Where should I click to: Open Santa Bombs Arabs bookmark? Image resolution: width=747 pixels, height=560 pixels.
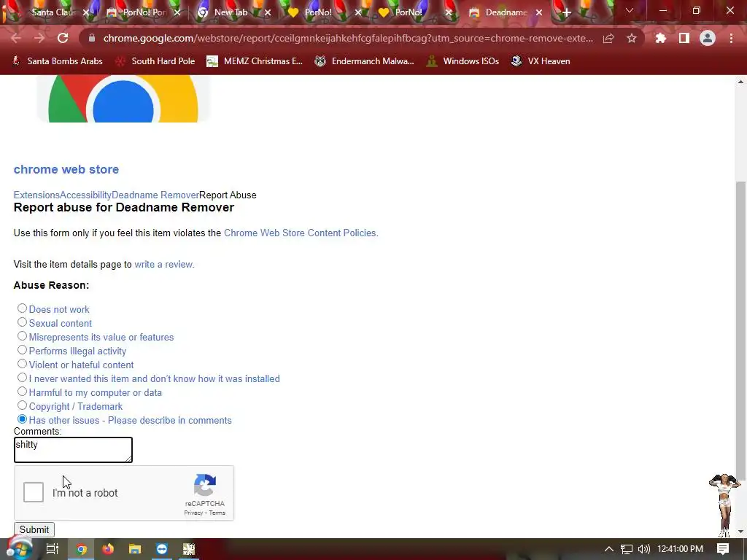(57, 61)
